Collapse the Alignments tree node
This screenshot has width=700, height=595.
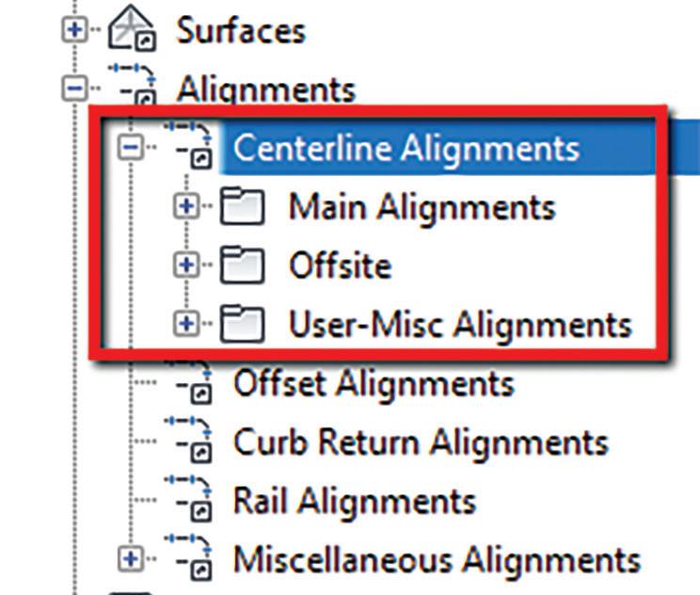pyautogui.click(x=74, y=88)
